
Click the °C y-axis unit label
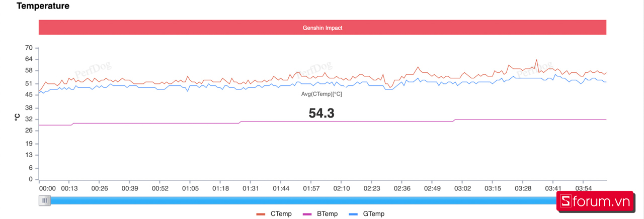(17, 117)
